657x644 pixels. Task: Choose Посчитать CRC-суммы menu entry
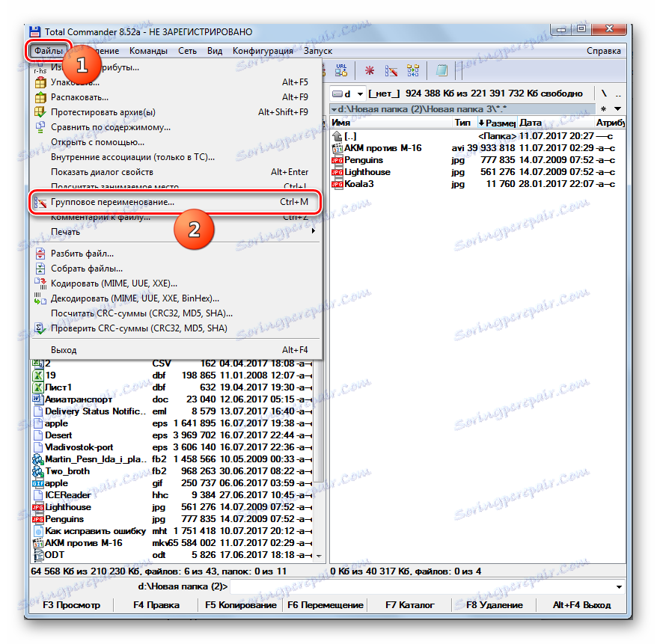175,313
